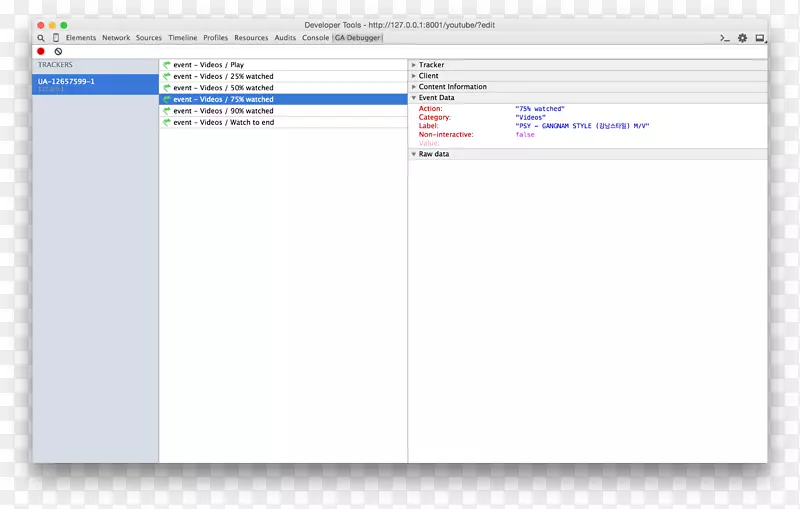Viewport: 800px width, 509px height.
Task: Click the Label value PSY - GANGNAM STYLE
Action: pyautogui.click(x=582, y=126)
